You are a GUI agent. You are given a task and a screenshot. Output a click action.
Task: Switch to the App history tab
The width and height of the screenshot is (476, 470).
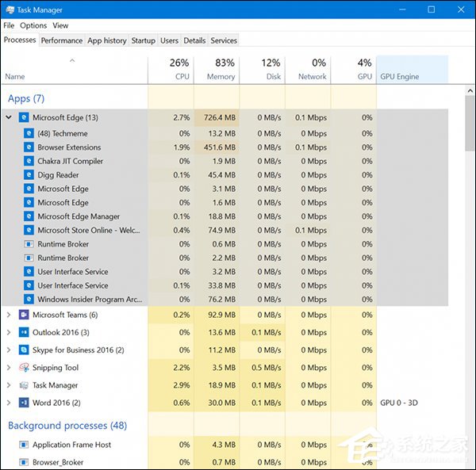click(107, 40)
